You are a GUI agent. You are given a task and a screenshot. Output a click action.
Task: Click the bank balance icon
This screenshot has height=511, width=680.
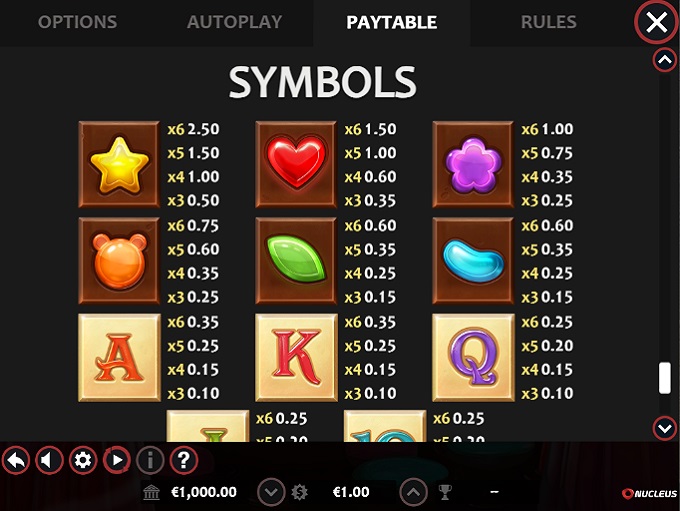coord(151,492)
